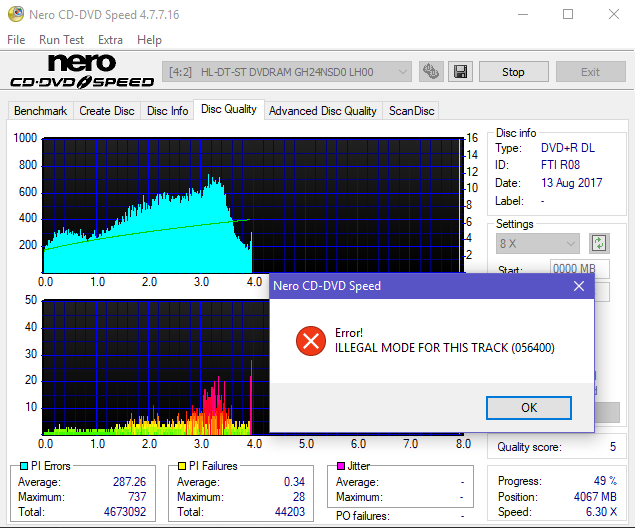Image resolution: width=635 pixels, height=528 pixels.
Task: Click the red error icon in dialog
Action: 311,341
